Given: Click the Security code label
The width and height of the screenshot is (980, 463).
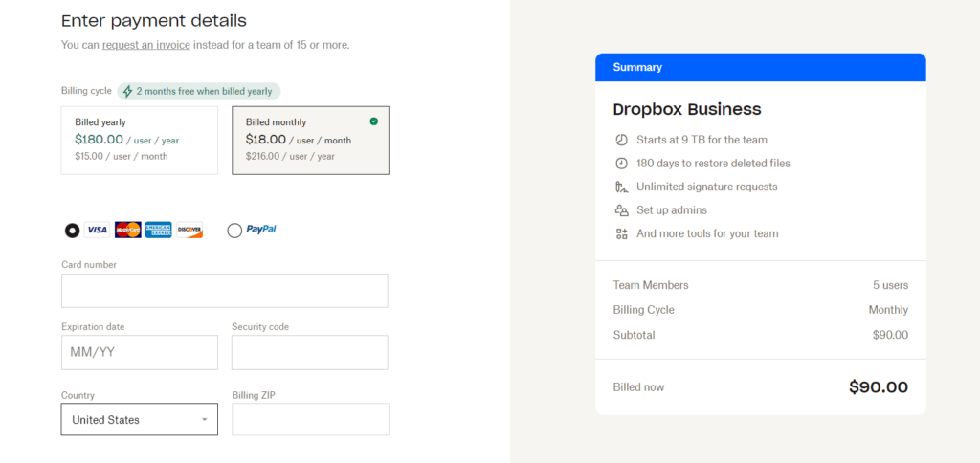Looking at the screenshot, I should 260,327.
